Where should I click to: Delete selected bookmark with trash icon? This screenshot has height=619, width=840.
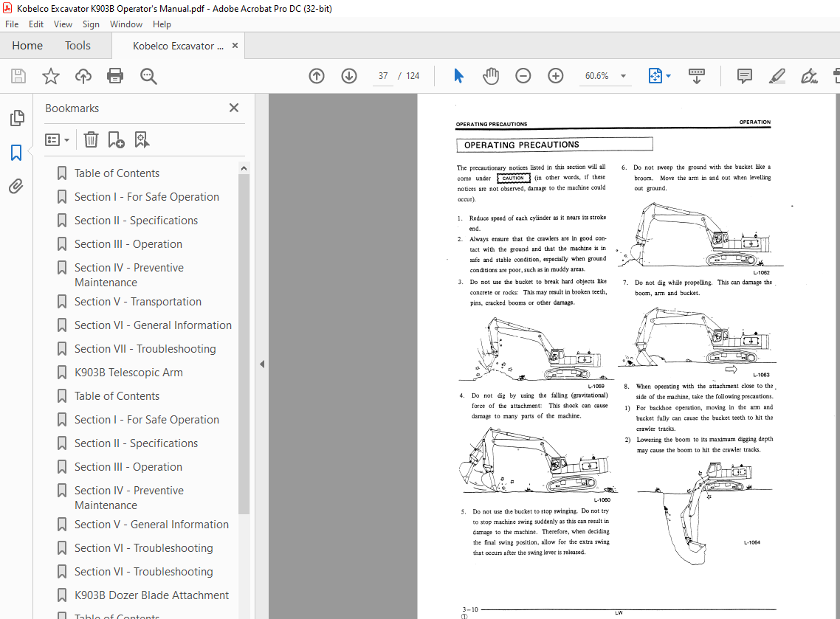(x=91, y=139)
